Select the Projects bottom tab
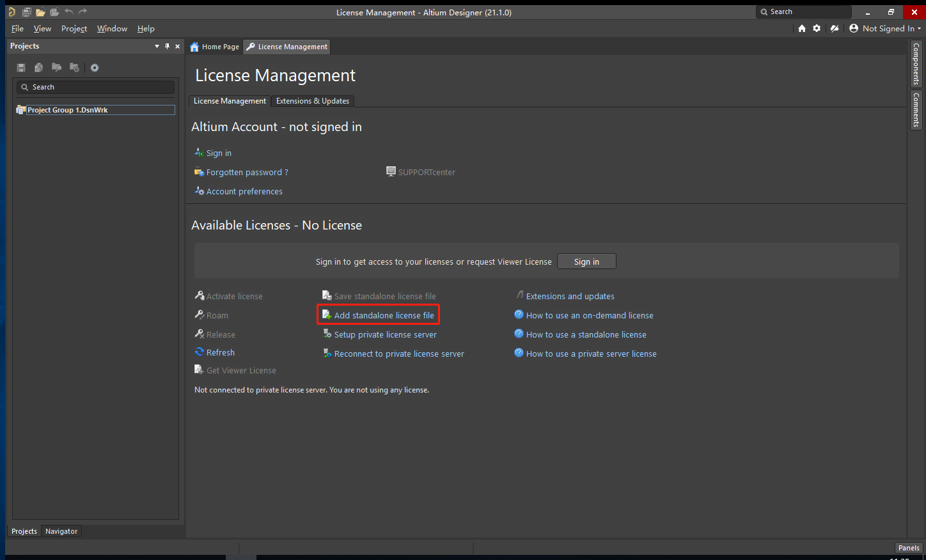 pos(24,531)
